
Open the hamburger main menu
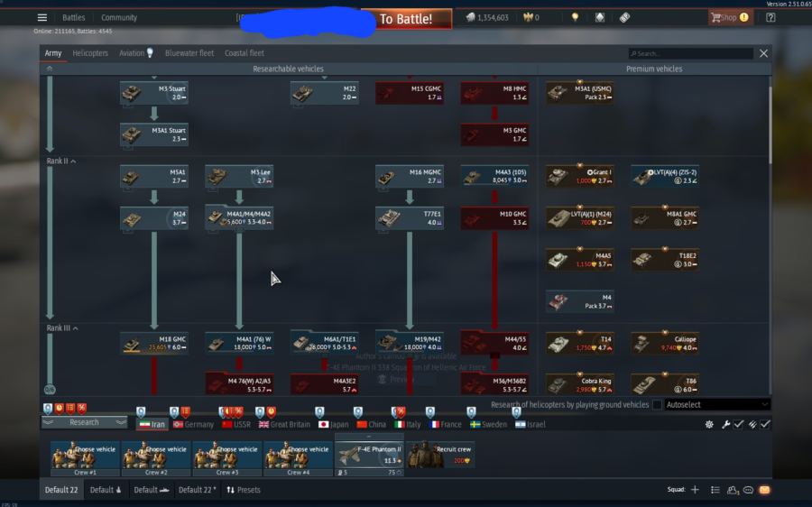[42, 17]
